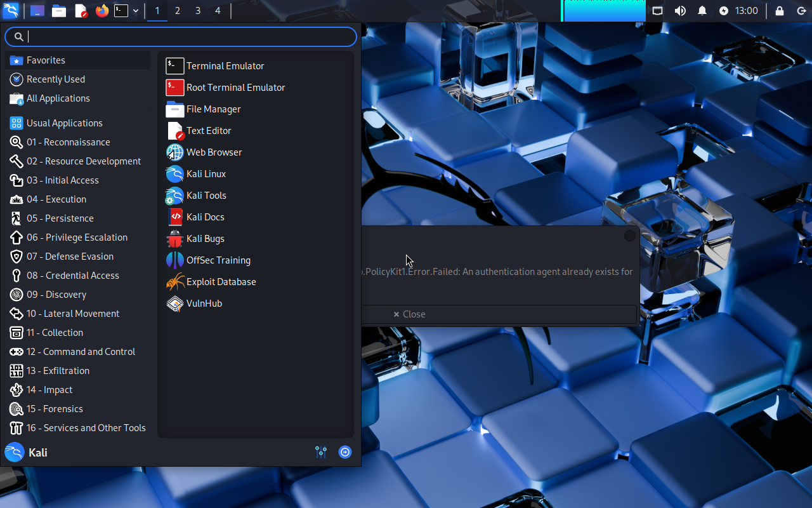The height and width of the screenshot is (508, 812).
Task: Switch to workspace 4
Action: (218, 11)
